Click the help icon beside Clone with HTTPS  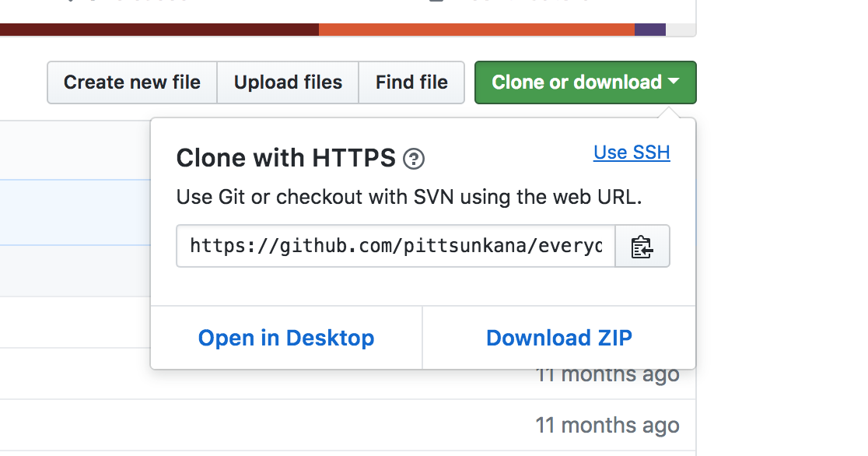[x=414, y=160]
